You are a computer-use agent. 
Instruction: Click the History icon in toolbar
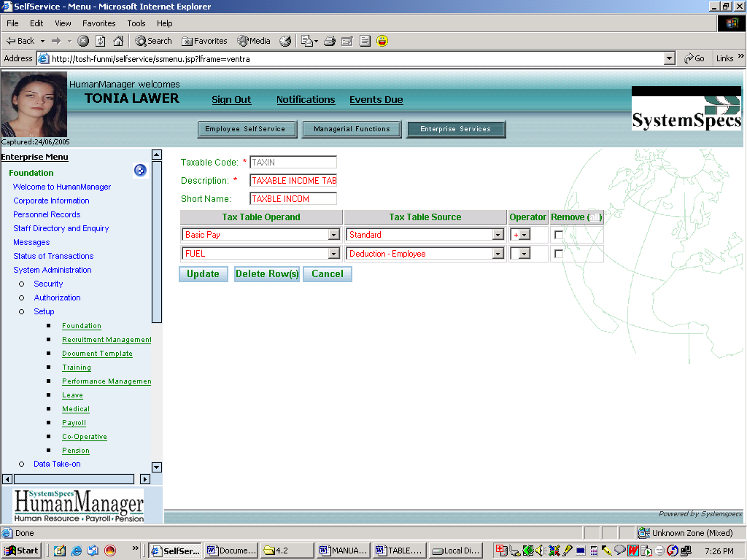285,41
